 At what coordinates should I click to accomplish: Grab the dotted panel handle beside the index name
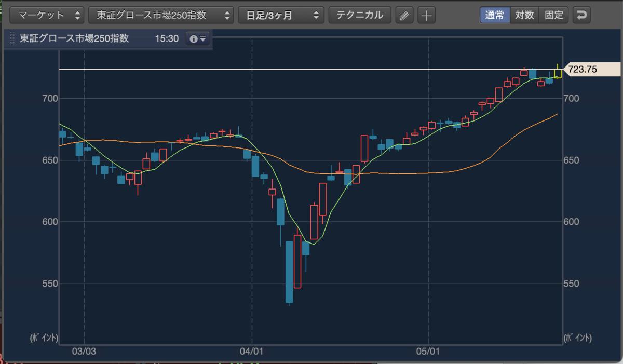[12, 39]
